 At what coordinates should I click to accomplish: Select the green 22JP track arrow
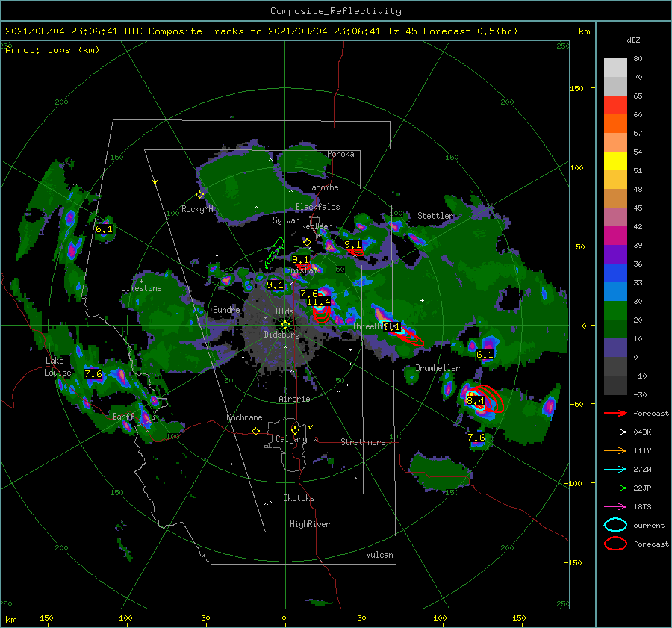[x=615, y=488]
